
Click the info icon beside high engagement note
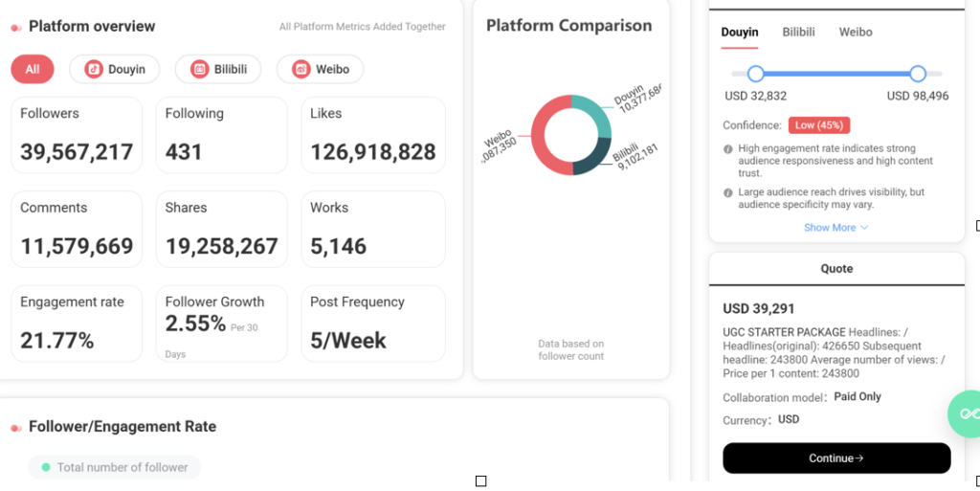[x=728, y=149]
